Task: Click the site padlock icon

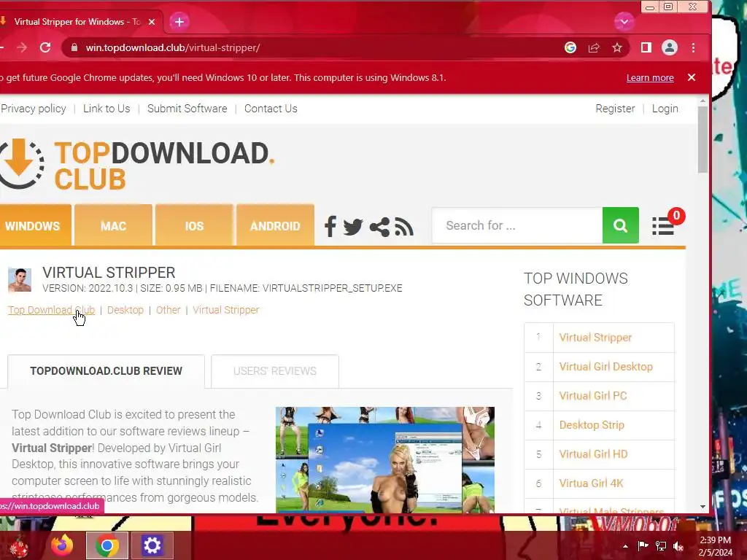Action: click(x=74, y=47)
